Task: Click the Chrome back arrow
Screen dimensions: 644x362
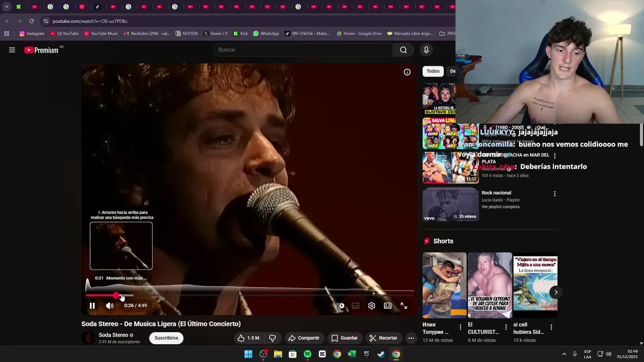Action: pyautogui.click(x=7, y=21)
